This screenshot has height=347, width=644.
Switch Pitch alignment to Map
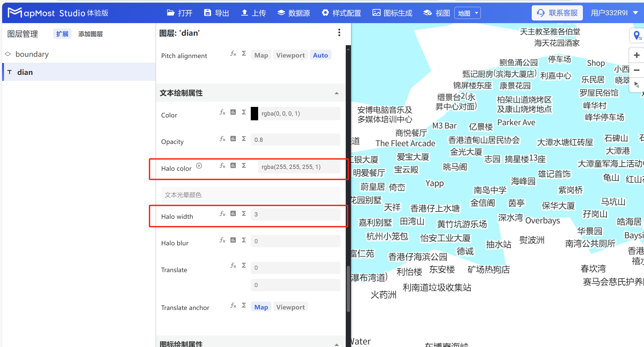click(261, 55)
